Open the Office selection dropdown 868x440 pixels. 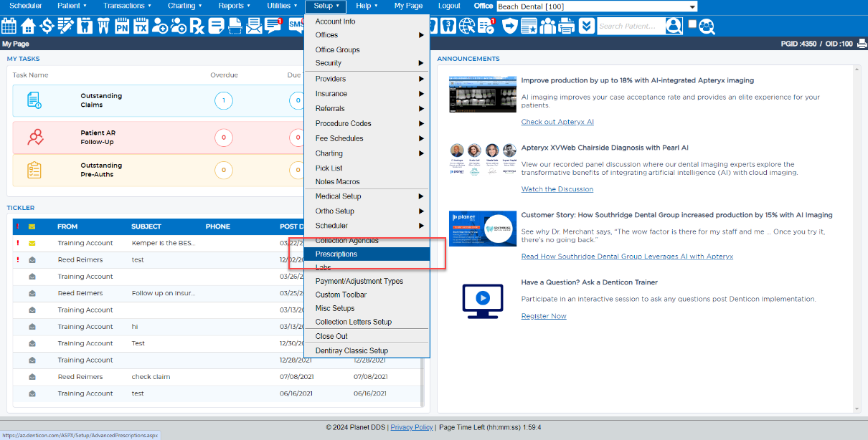[x=689, y=5]
